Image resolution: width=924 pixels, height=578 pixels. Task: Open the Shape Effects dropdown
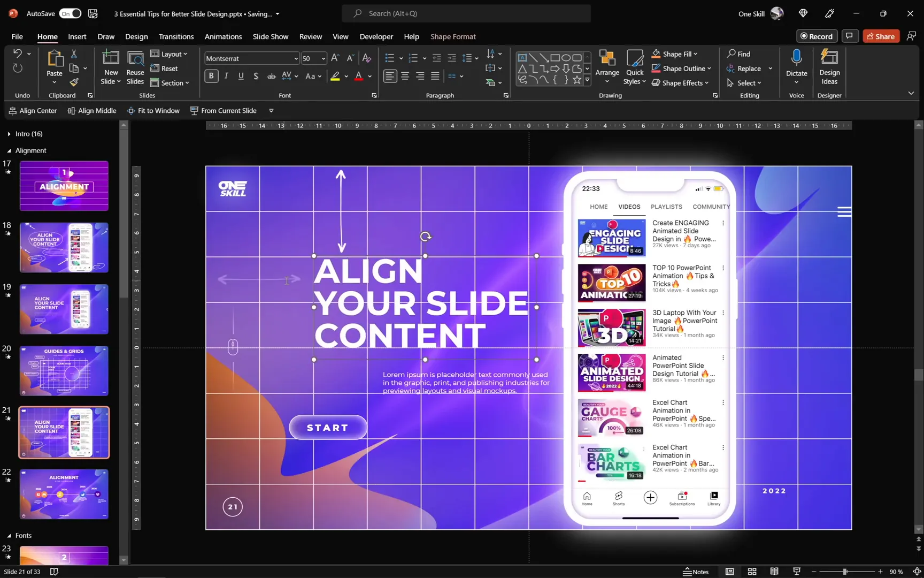tap(680, 82)
